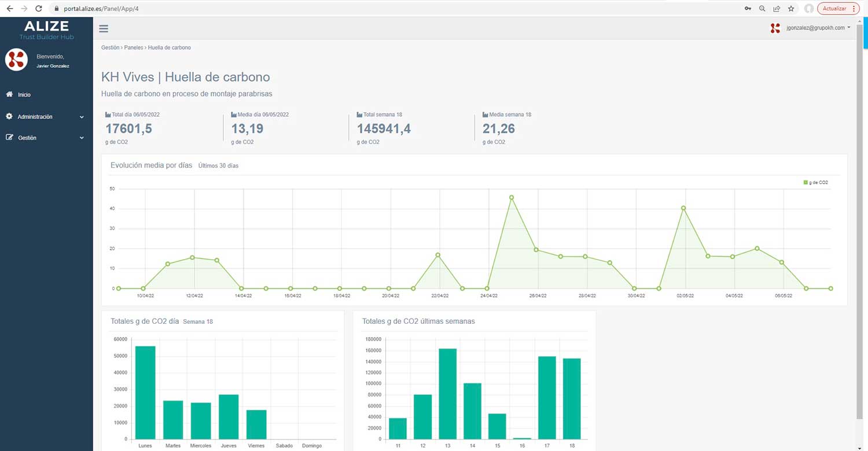Image resolution: width=868 pixels, height=451 pixels.
Task: Click the Gestión edit icon in sidebar
Action: tap(9, 138)
